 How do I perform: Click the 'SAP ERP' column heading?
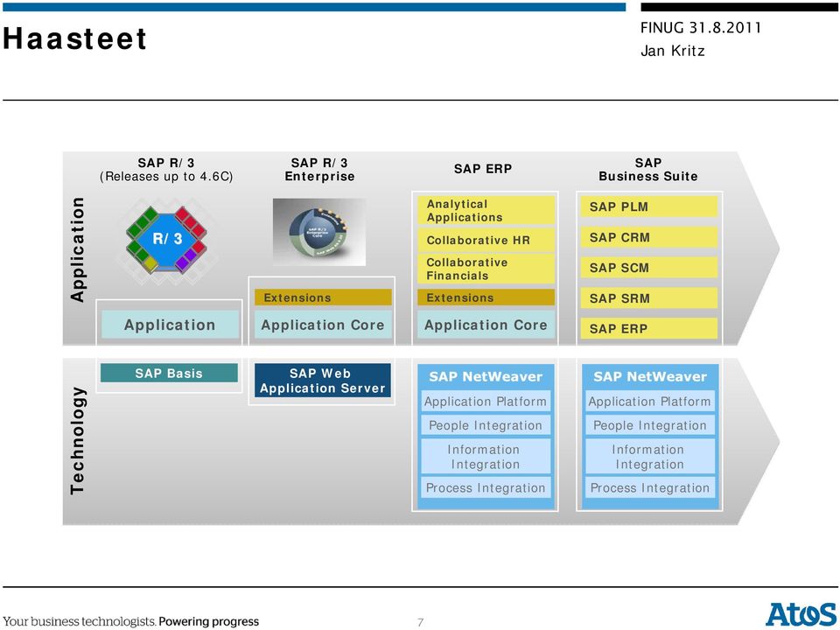click(483, 169)
